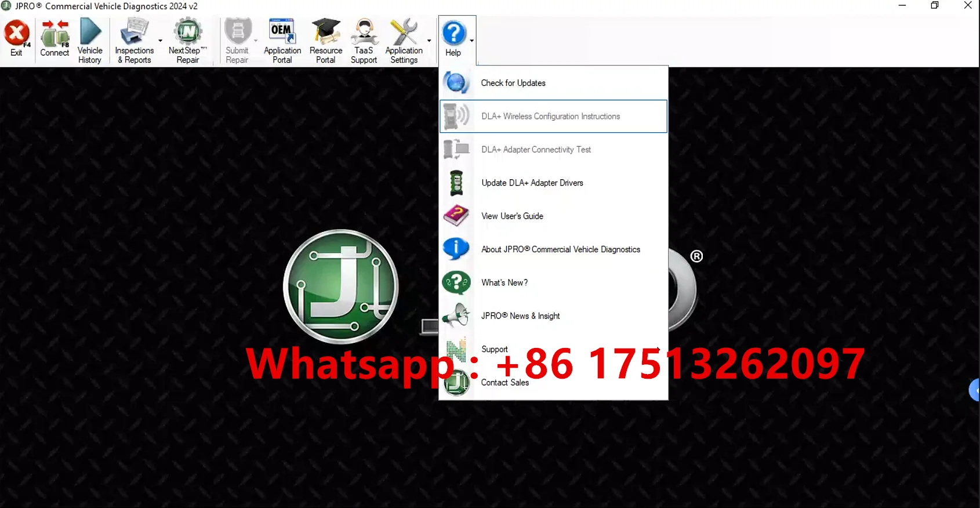Click the Contact Sales JPRO icon
980x508 pixels.
[x=456, y=383]
